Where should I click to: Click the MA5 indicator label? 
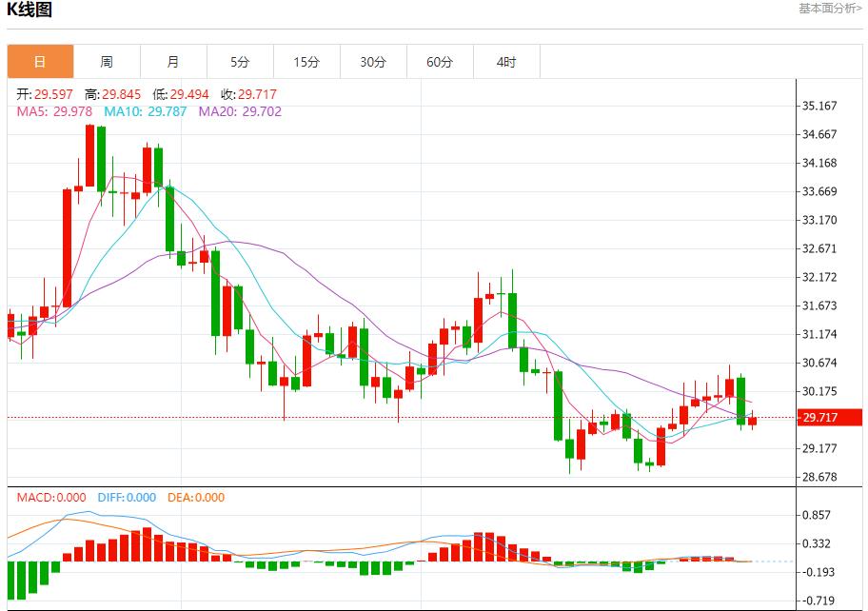(x=54, y=111)
